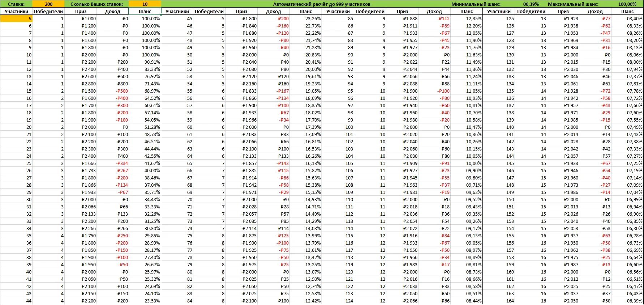Click the 'Доход' header above -₽200 for row 45
Screen dimensions: 644x305
coord(274,11)
